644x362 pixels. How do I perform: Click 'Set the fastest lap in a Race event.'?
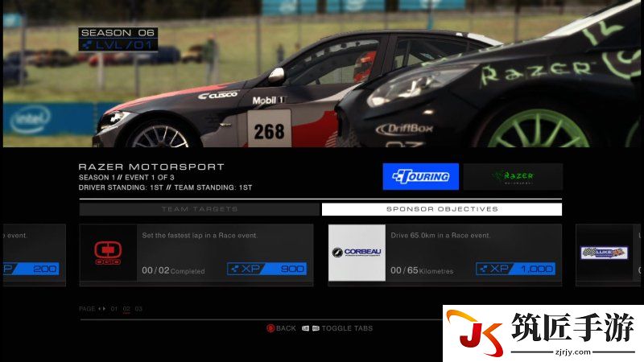(x=200, y=235)
